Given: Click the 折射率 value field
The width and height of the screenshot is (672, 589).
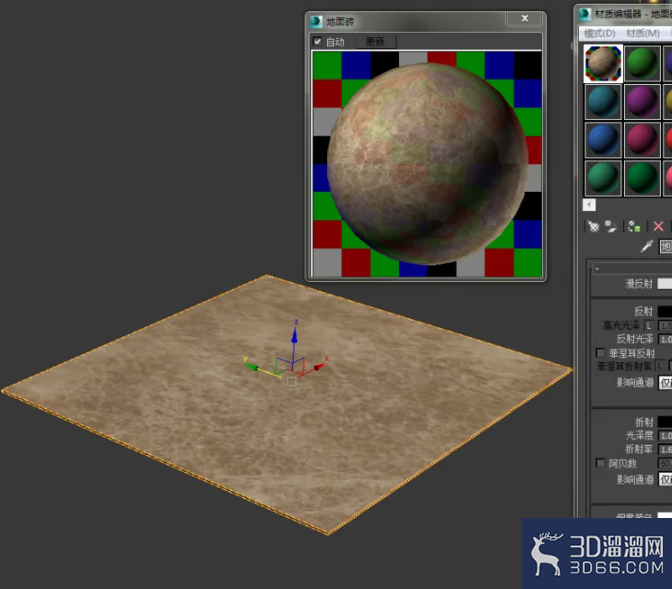Looking at the screenshot, I should [665, 450].
